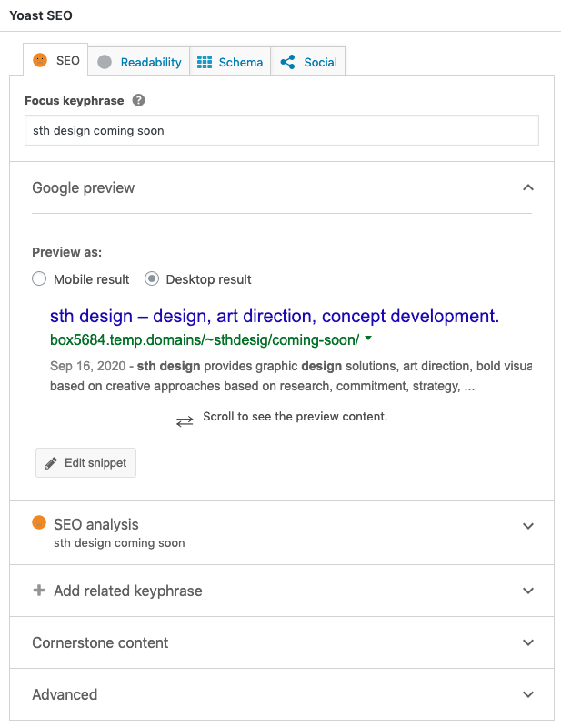The height and width of the screenshot is (728, 561).
Task: Click the plus icon beside Add related keyphrase
Action: (x=38, y=591)
